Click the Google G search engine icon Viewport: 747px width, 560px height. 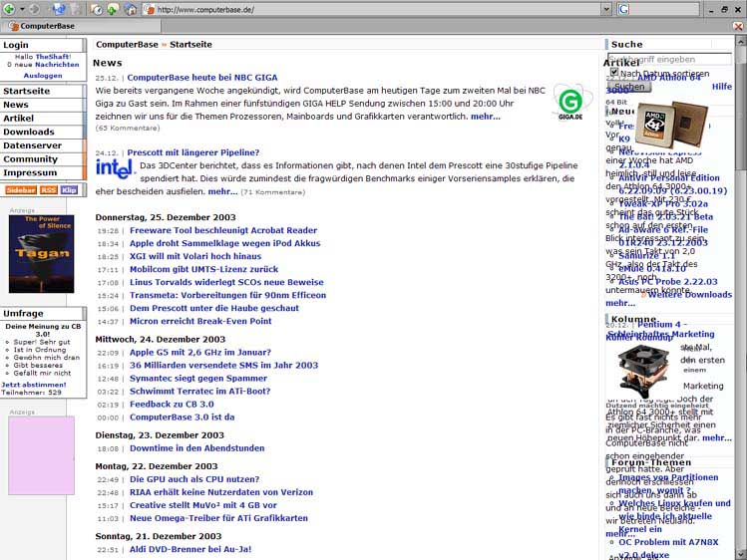(x=623, y=9)
